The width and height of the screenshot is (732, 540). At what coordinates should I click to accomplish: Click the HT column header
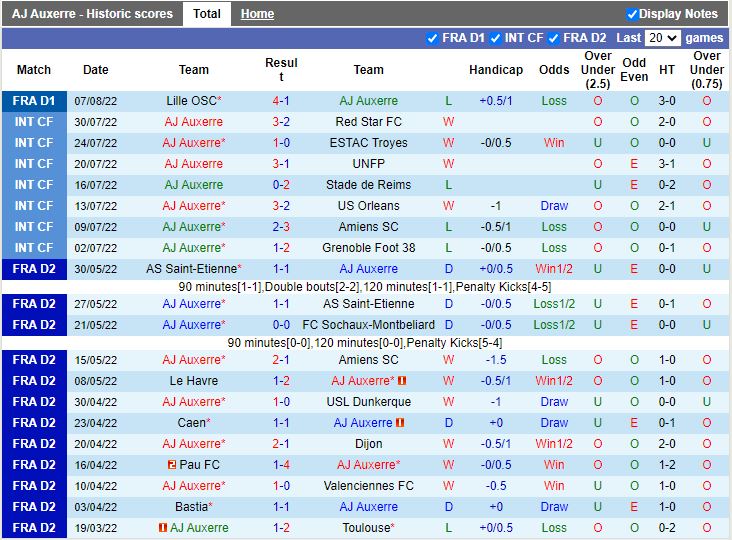(666, 70)
